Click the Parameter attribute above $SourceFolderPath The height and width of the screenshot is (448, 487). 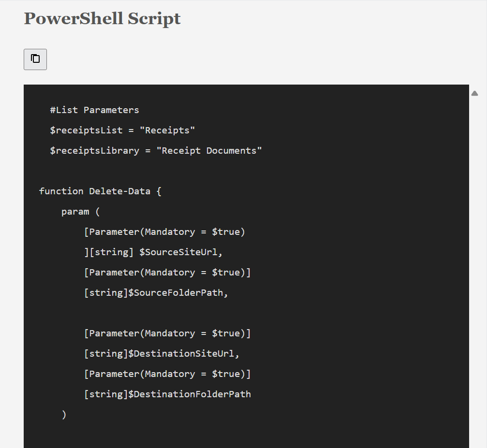pyautogui.click(x=167, y=273)
